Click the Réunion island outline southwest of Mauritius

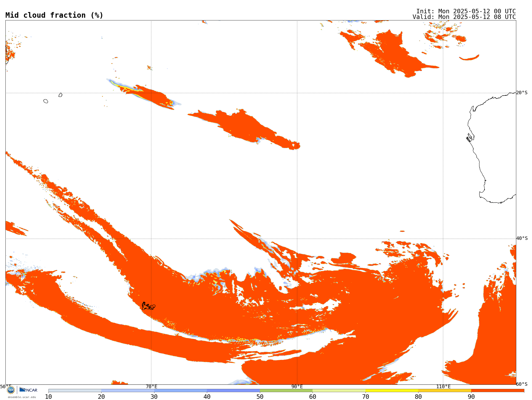coord(46,101)
